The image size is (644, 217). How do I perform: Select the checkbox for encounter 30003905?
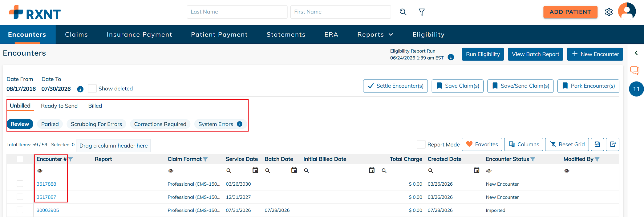pos(20,210)
